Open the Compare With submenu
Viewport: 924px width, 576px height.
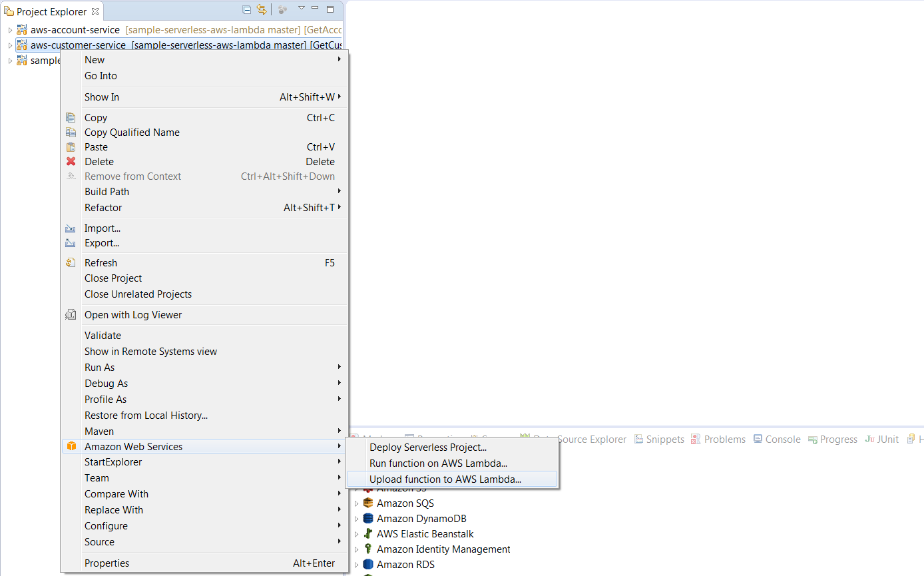[204, 494]
